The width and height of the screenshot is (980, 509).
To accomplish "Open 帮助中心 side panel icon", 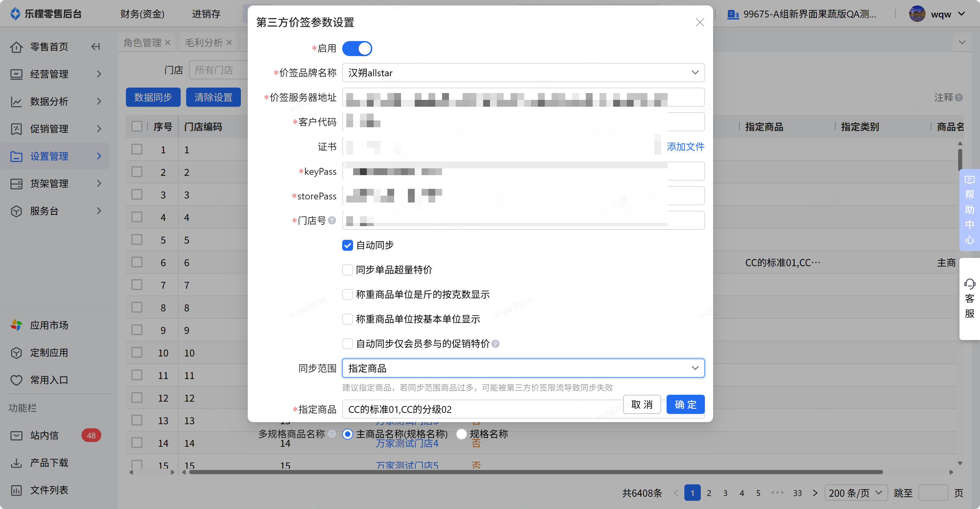I will 969,180.
